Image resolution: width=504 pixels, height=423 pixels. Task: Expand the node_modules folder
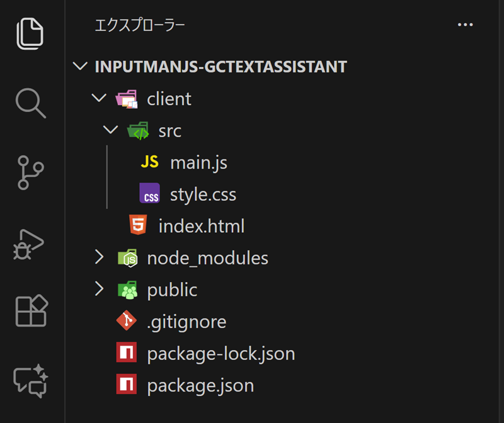[x=99, y=257]
